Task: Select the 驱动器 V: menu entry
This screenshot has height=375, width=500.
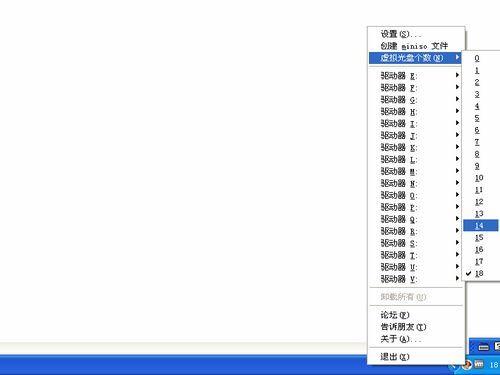Action: tap(416, 279)
